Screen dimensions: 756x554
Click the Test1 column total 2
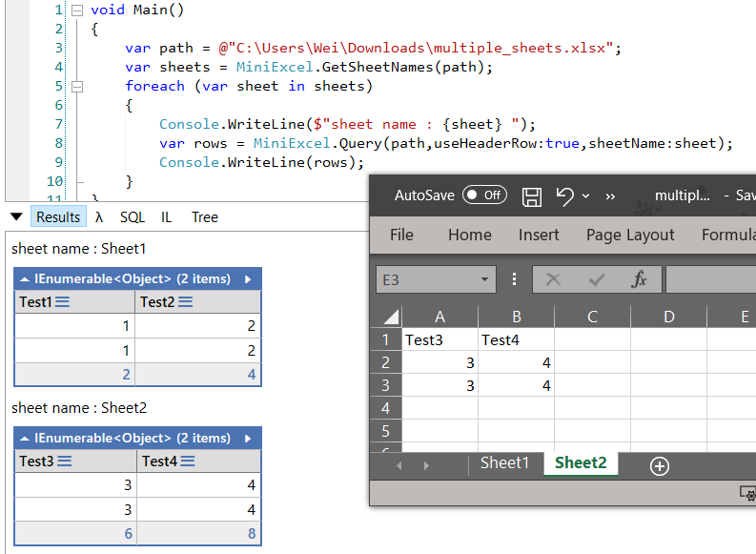[x=127, y=375]
